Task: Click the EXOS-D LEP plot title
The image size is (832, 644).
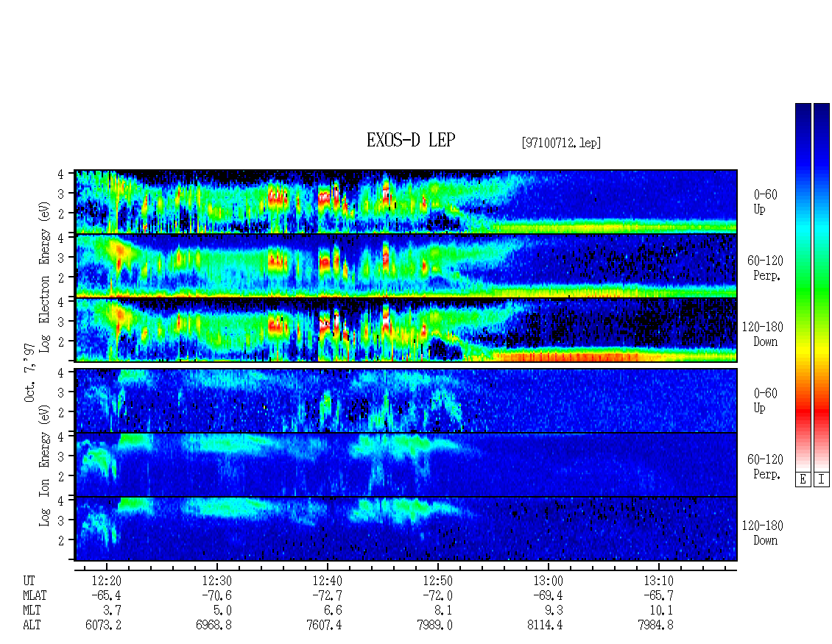Action: [411, 141]
